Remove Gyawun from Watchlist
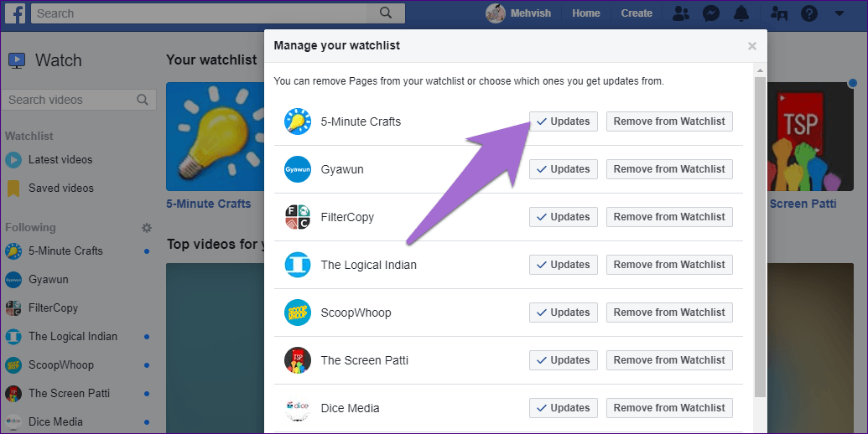Image resolution: width=868 pixels, height=434 pixels. 669,169
